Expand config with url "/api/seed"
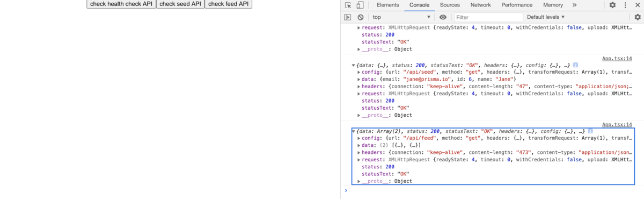 (359, 72)
